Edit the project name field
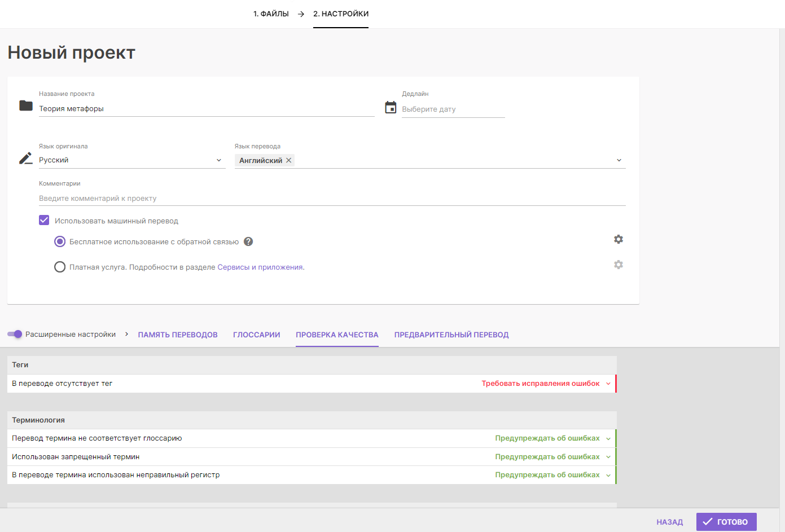This screenshot has width=785, height=532. [x=207, y=109]
